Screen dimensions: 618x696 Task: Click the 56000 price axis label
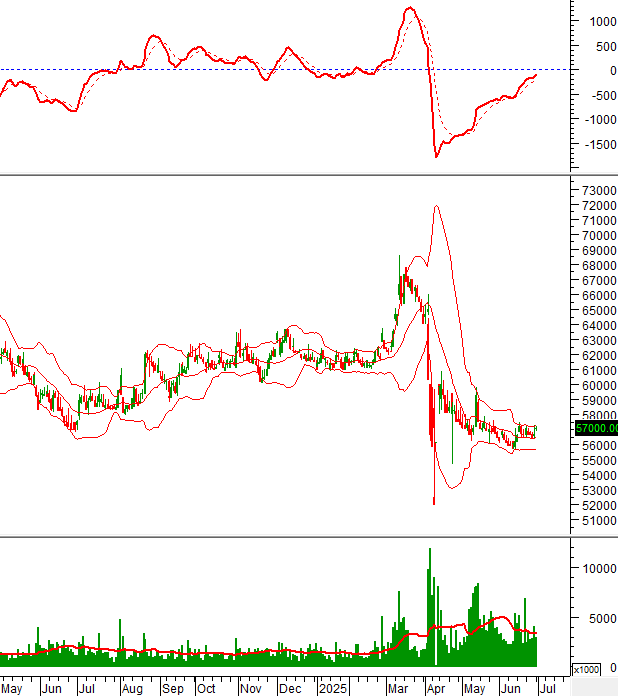[x=599, y=446]
